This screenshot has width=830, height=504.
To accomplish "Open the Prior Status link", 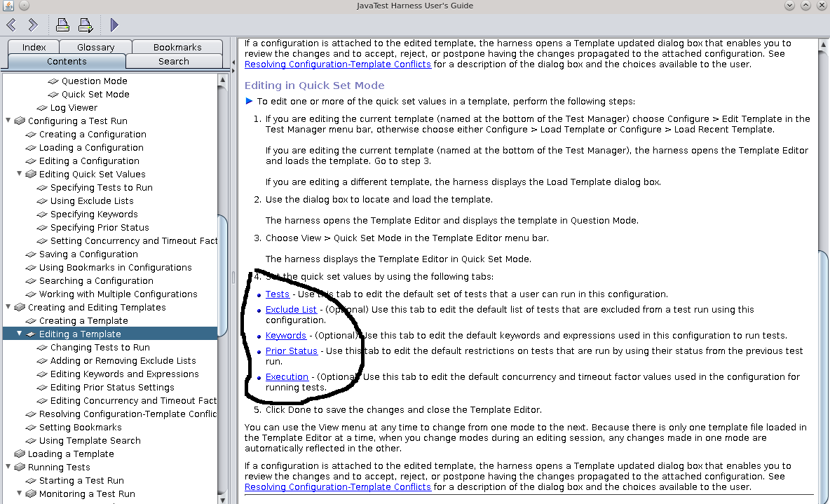I will [291, 351].
